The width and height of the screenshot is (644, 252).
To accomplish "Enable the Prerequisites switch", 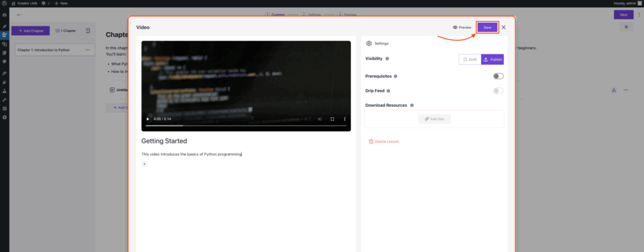I will click(498, 76).
